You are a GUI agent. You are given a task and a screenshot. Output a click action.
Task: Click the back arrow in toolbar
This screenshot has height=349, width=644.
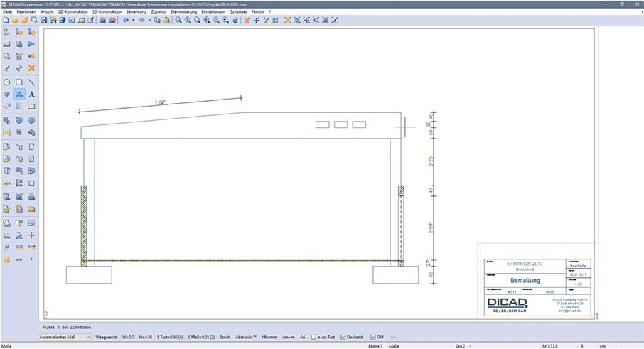coord(125,21)
